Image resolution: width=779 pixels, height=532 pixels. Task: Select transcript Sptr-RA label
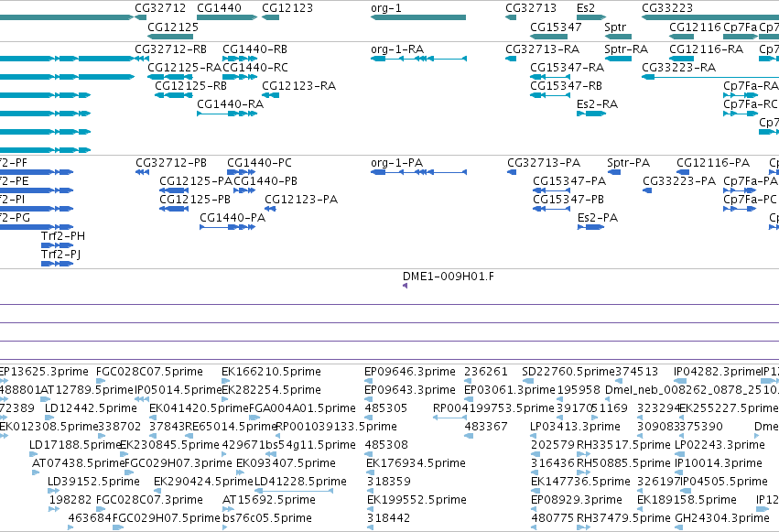tap(626, 49)
